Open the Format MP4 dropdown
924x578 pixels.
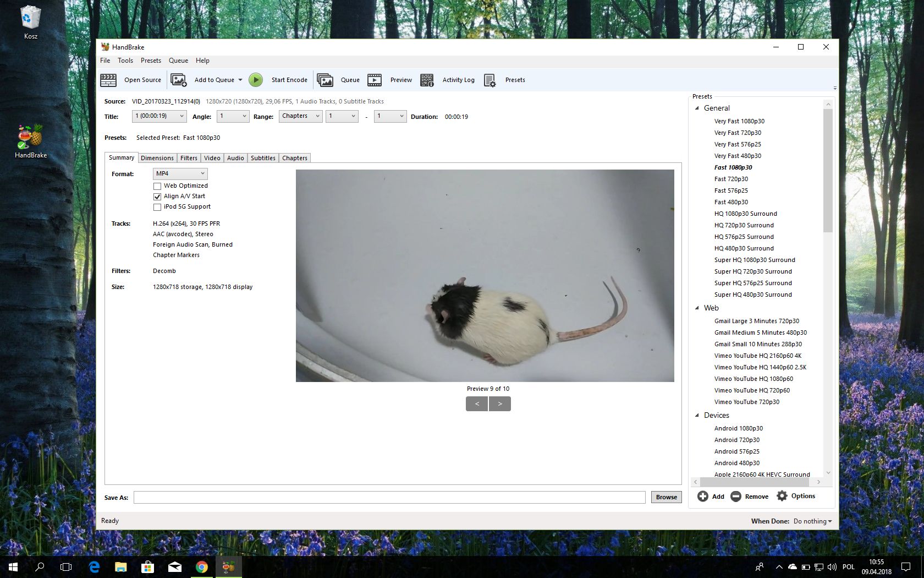(x=180, y=173)
